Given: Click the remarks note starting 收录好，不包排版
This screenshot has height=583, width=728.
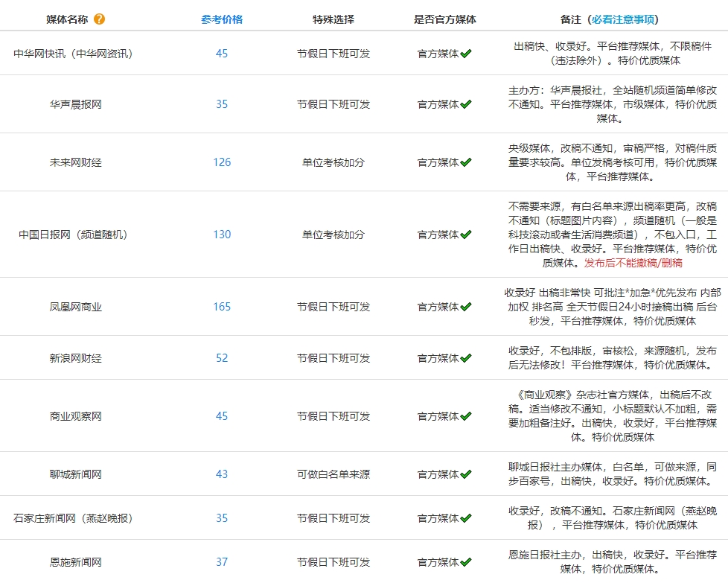Looking at the screenshot, I should pyautogui.click(x=613, y=358).
